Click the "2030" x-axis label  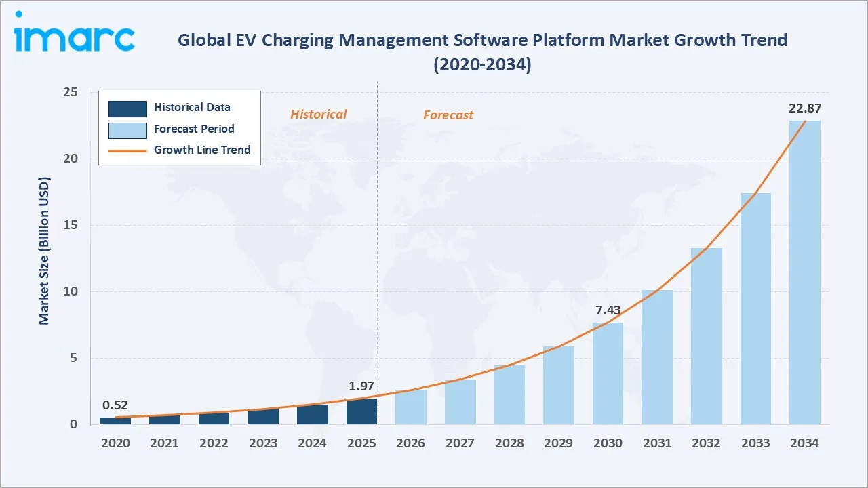608,443
